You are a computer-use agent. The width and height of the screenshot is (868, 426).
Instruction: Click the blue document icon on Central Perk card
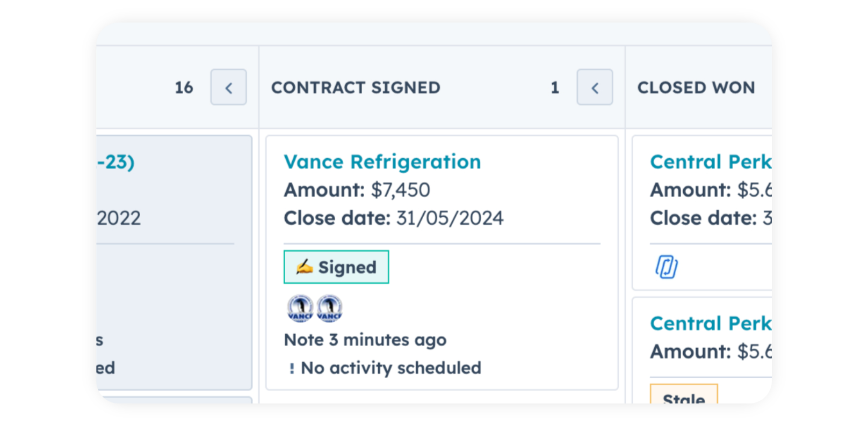pyautogui.click(x=666, y=267)
